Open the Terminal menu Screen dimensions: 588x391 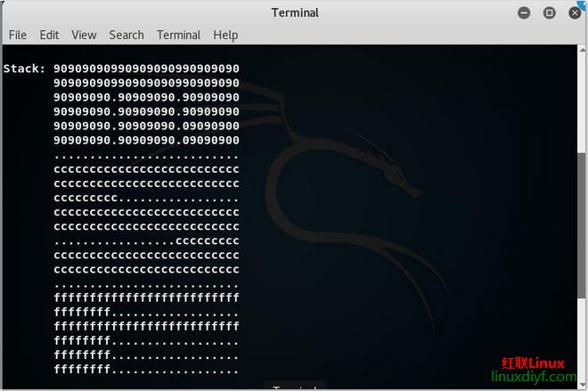(178, 36)
